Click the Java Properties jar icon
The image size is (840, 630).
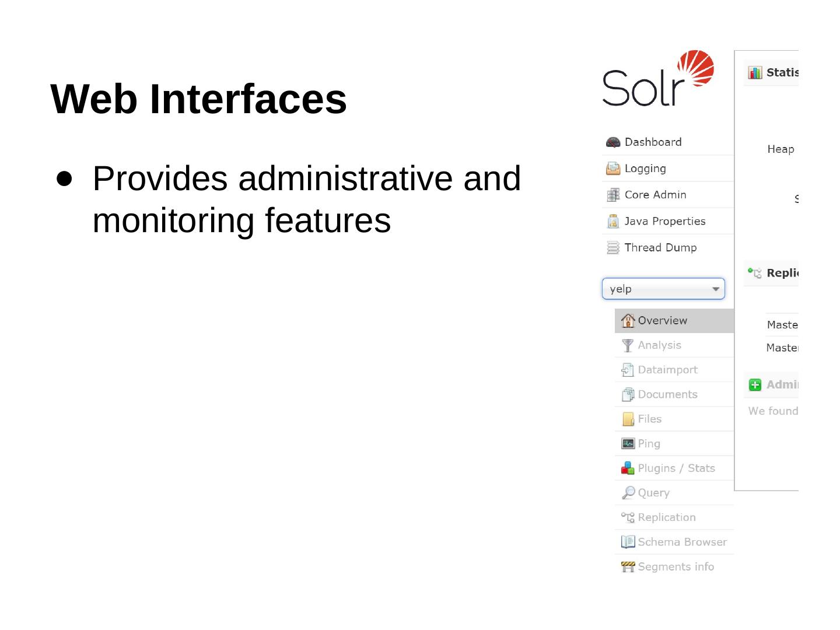click(613, 221)
